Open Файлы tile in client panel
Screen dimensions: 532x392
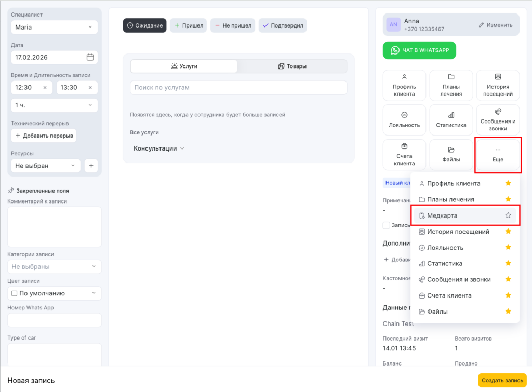451,155
